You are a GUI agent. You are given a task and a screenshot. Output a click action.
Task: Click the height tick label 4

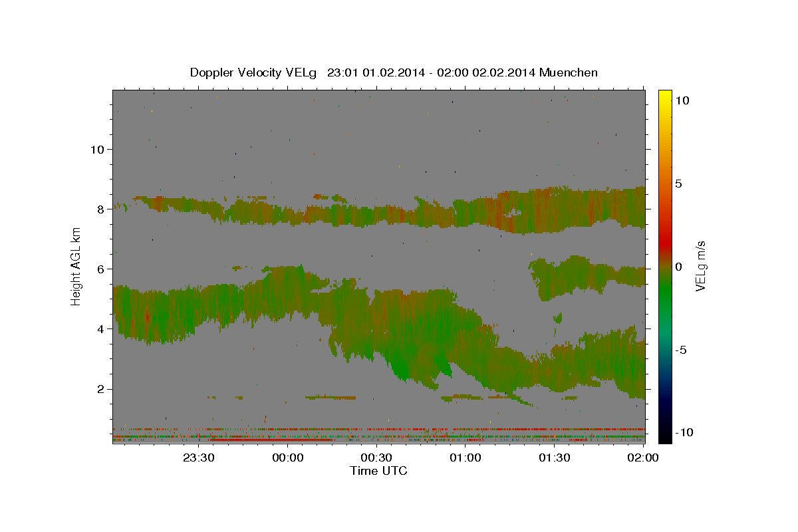point(100,329)
